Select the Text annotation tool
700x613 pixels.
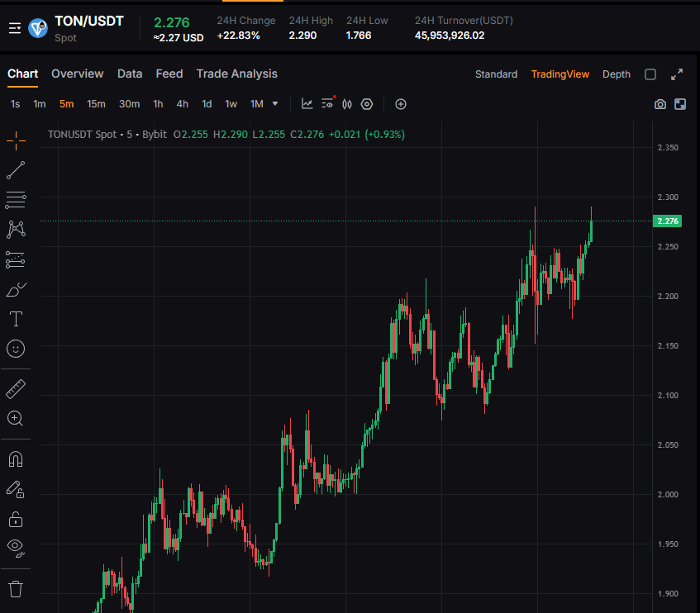[x=16, y=319]
